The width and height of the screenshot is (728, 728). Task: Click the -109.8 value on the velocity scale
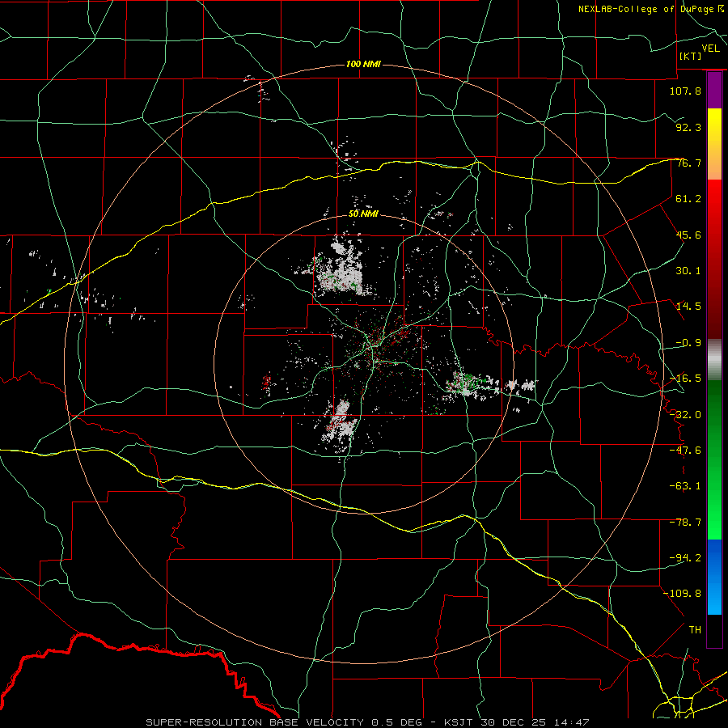[x=682, y=594]
